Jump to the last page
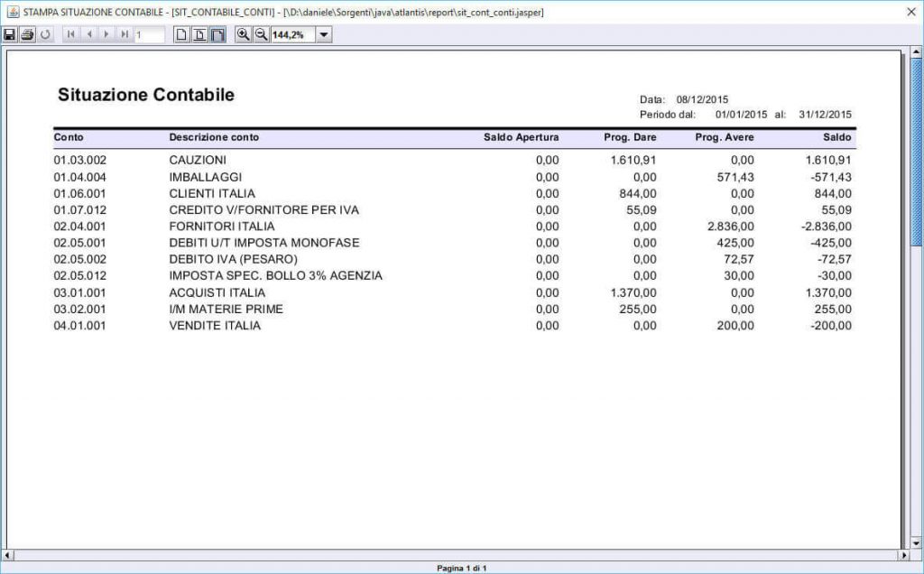Screen dimensions: 924x574 point(125,34)
